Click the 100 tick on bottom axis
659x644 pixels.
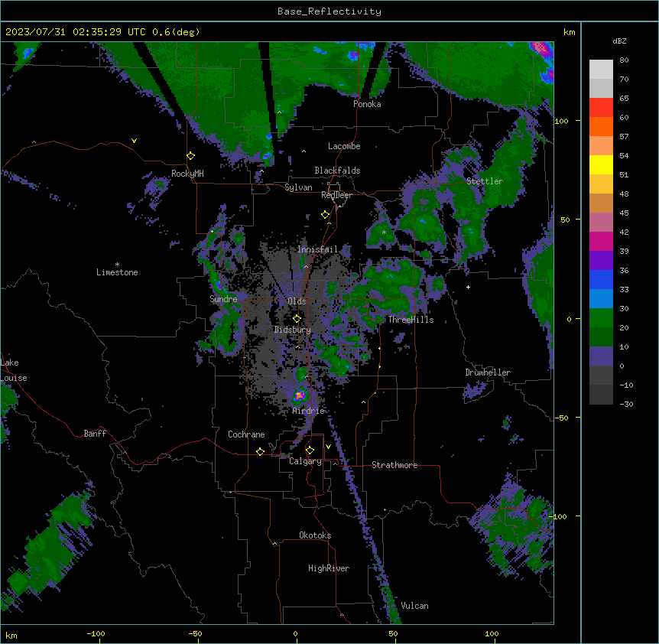coord(492,633)
